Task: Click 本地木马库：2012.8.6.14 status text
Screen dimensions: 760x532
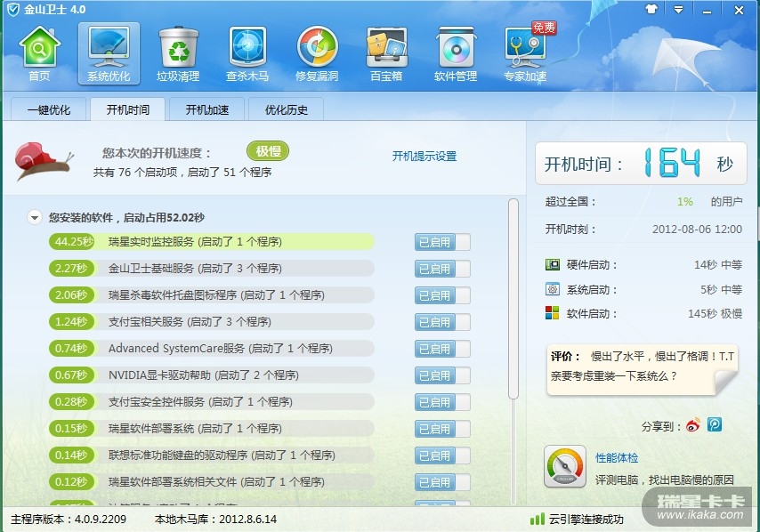Action: (215, 520)
